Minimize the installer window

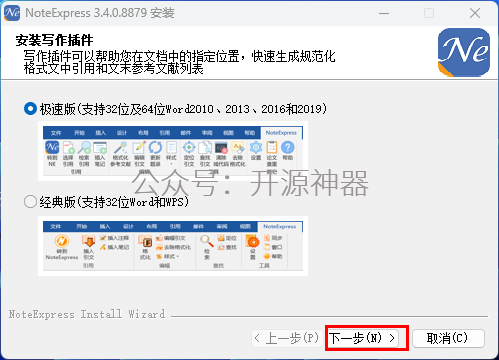[x=384, y=13]
